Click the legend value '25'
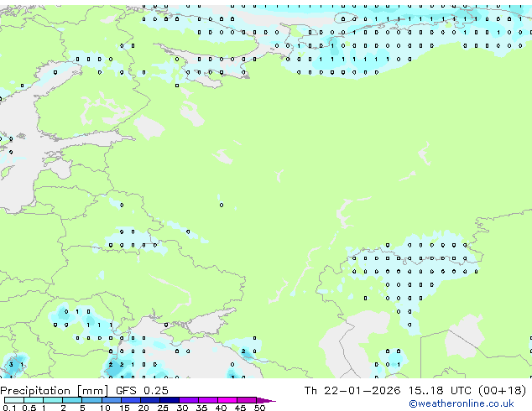This screenshot has height=411, width=532. tap(163, 408)
